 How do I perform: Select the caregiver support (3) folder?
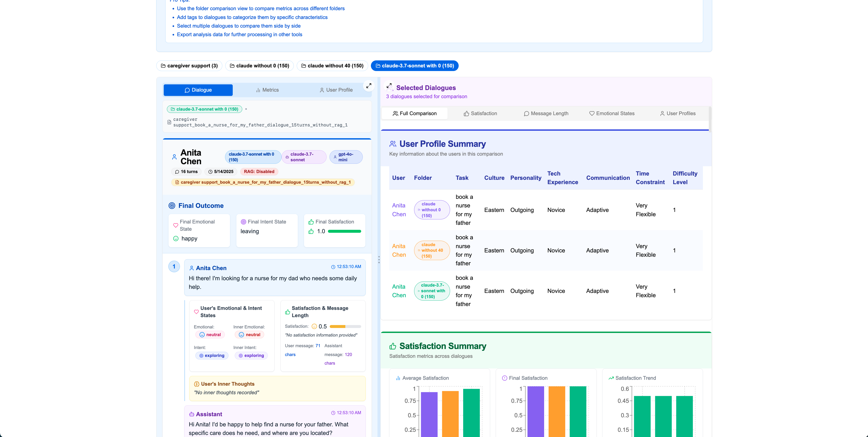click(189, 66)
